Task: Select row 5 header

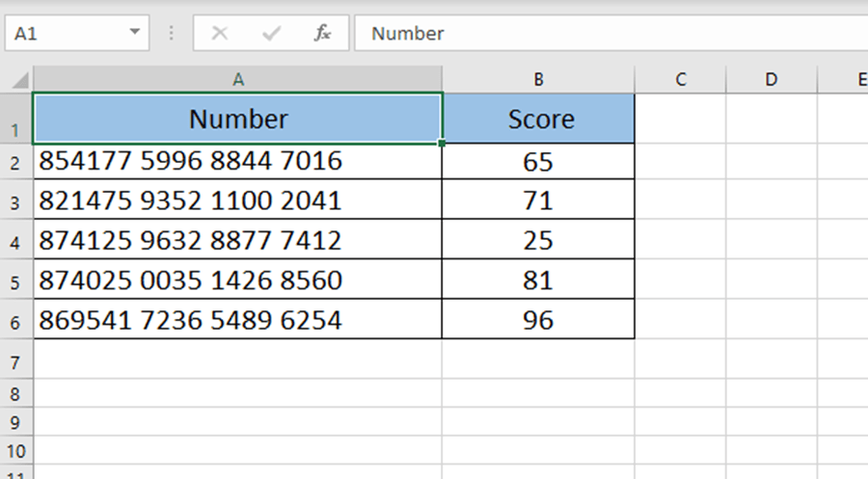Action: [x=16, y=279]
